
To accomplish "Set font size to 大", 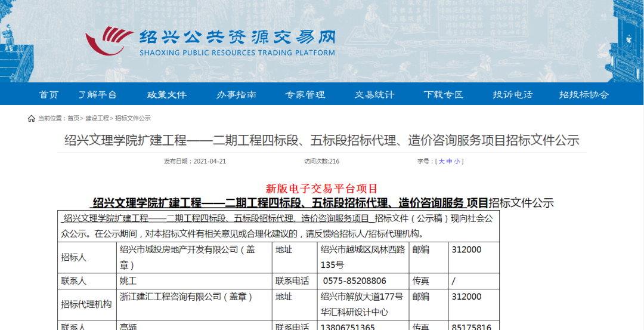I will pos(441,162).
